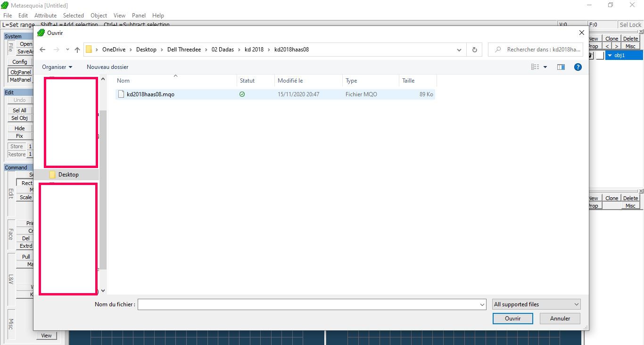Expand the address bar path history dropdown
This screenshot has width=644, height=345.
[x=459, y=50]
